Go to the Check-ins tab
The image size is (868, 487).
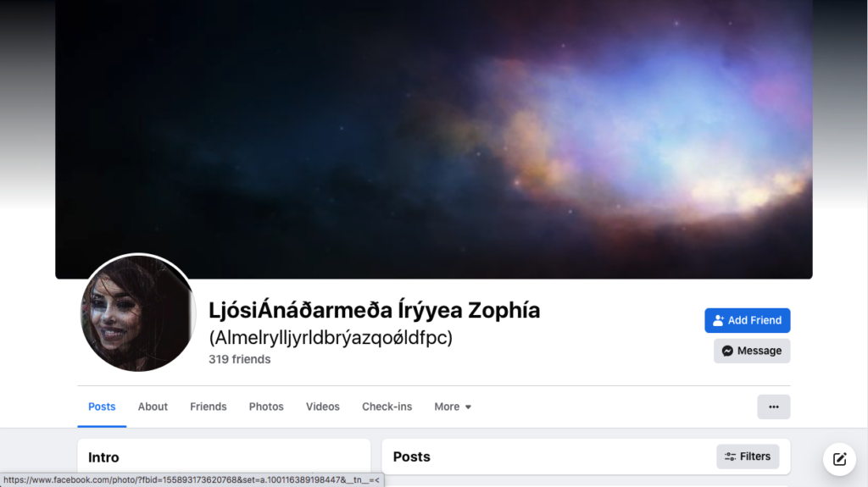[x=387, y=407]
